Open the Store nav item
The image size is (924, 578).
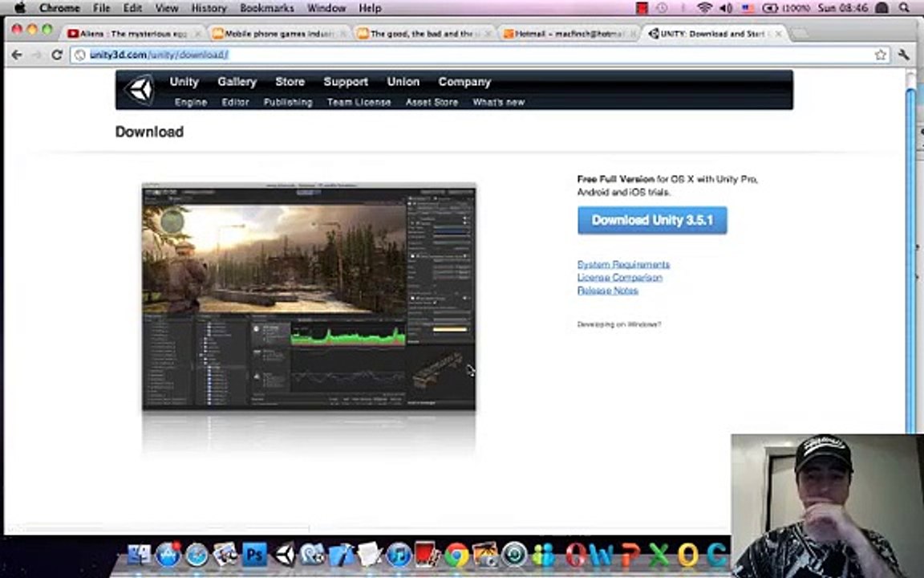(x=290, y=82)
